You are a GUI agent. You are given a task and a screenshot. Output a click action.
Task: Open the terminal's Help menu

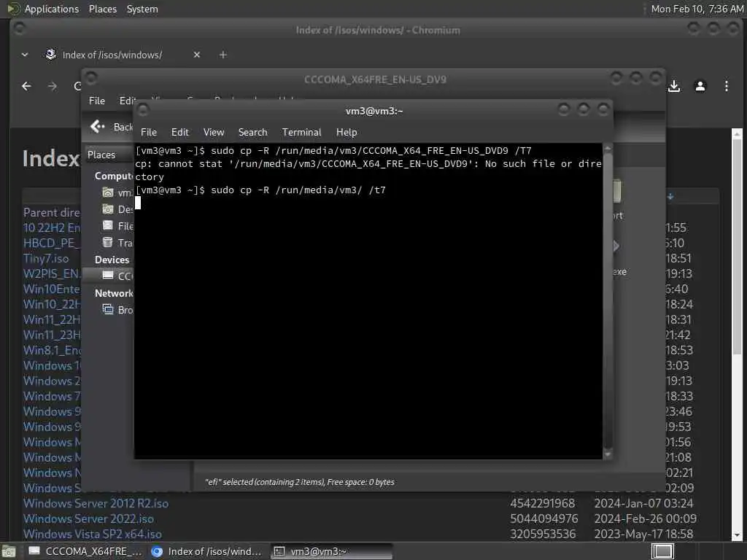tap(347, 133)
